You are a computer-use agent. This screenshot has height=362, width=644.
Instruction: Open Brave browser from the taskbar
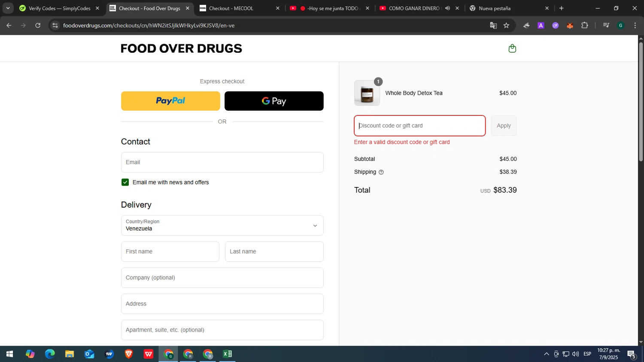point(129,354)
